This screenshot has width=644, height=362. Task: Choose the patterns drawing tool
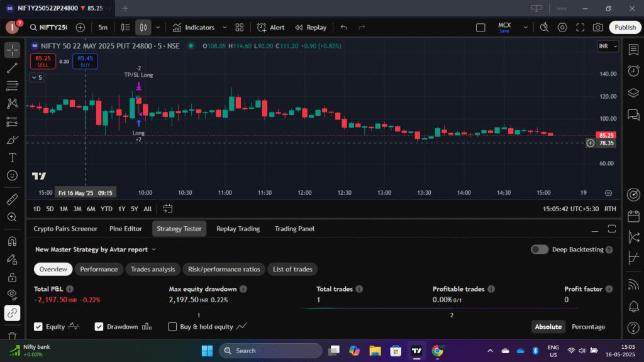click(13, 104)
